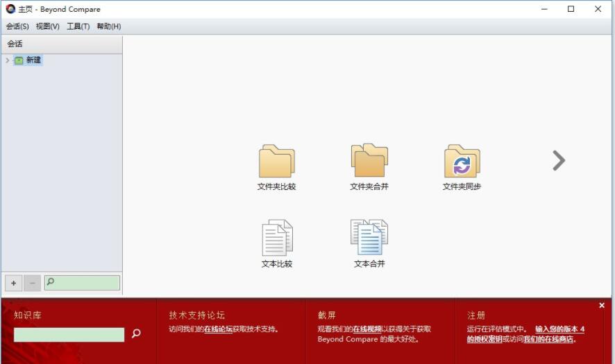Expand the 新建 tree node
This screenshot has height=364, width=615.
8,60
